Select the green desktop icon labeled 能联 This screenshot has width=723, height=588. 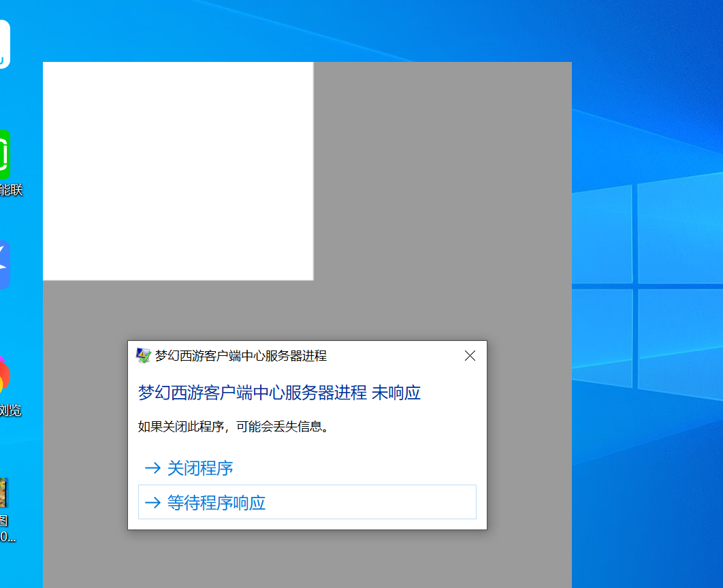tap(5, 154)
